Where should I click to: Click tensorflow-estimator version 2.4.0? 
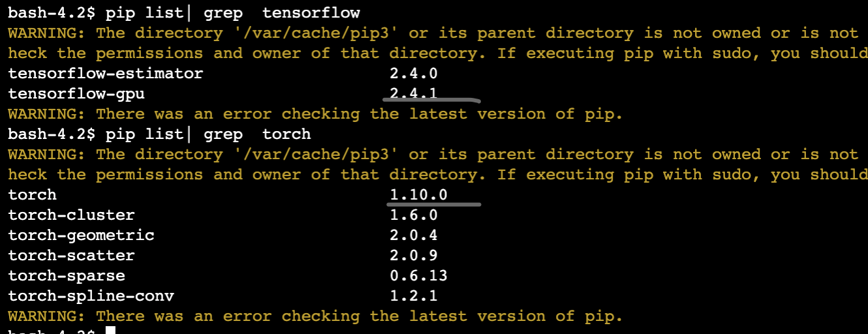(x=413, y=74)
